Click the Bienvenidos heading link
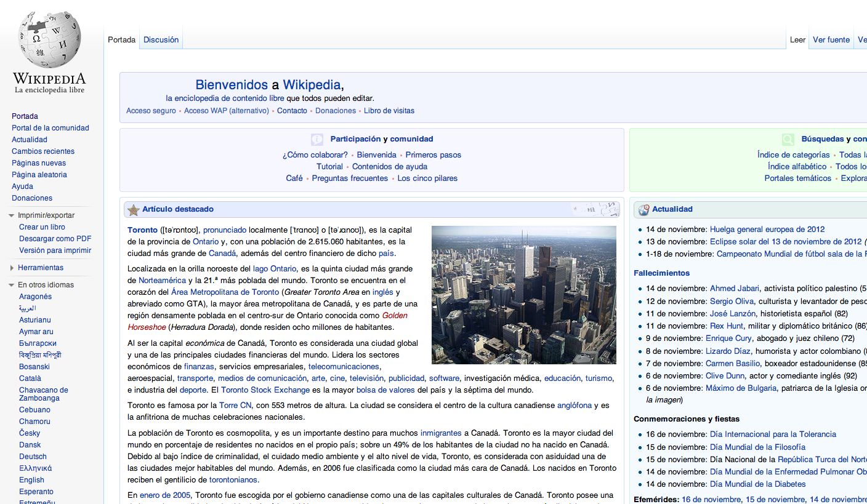The height and width of the screenshot is (504, 867). click(x=232, y=85)
